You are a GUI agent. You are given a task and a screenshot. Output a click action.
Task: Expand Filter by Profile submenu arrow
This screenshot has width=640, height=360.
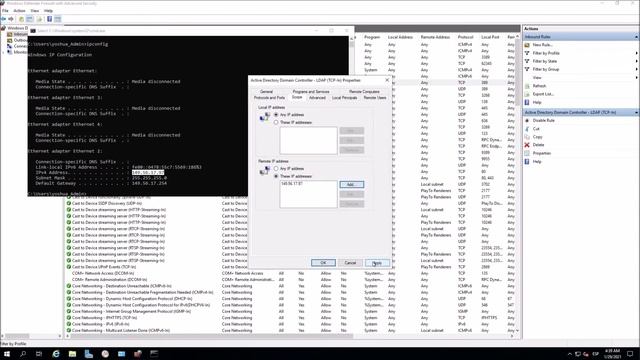coord(637,53)
